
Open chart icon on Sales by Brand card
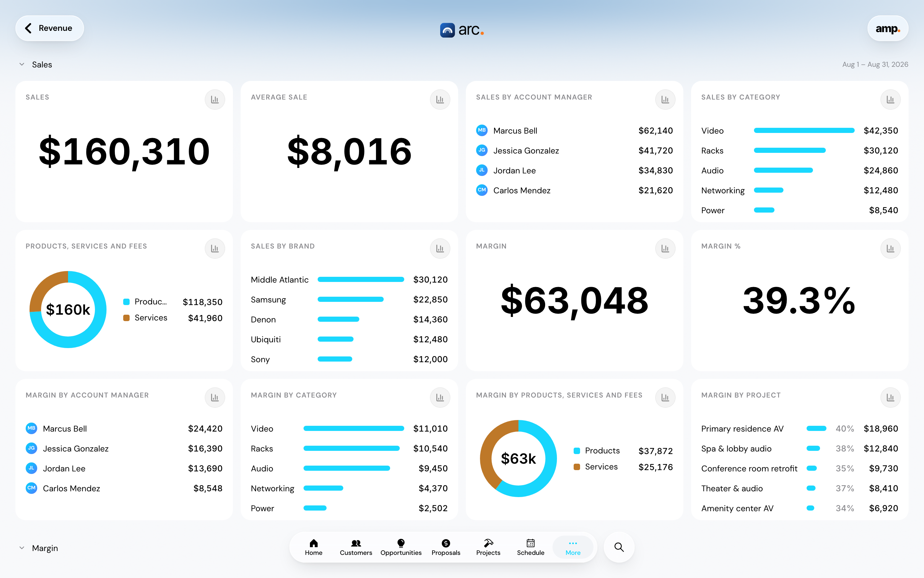point(440,249)
